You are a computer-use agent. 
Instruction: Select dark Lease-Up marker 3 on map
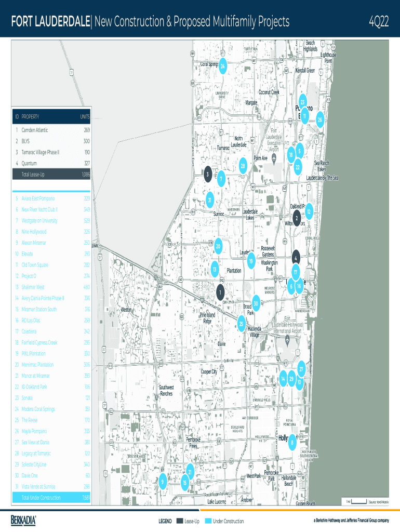(207, 174)
